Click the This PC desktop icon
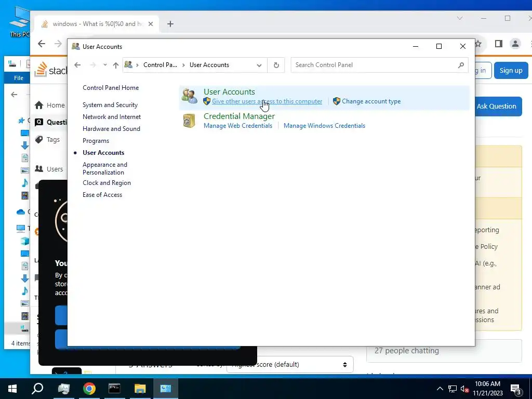This screenshot has height=399, width=532. click(19, 21)
